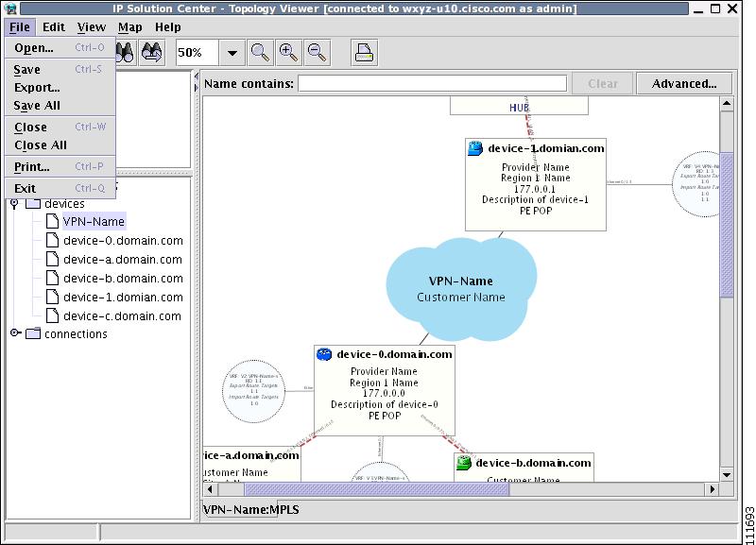Viewport: 756px width, 545px height.
Task: Click the horizontal scrollbar right arrow
Action: pos(713,489)
